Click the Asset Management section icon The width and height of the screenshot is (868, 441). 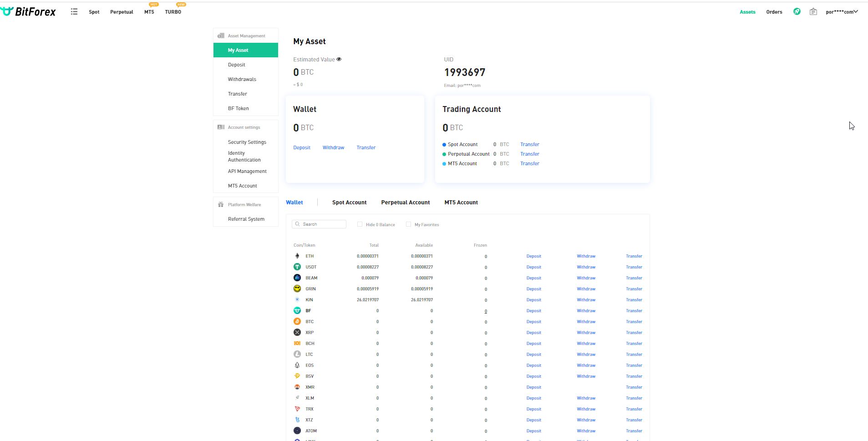coord(221,35)
